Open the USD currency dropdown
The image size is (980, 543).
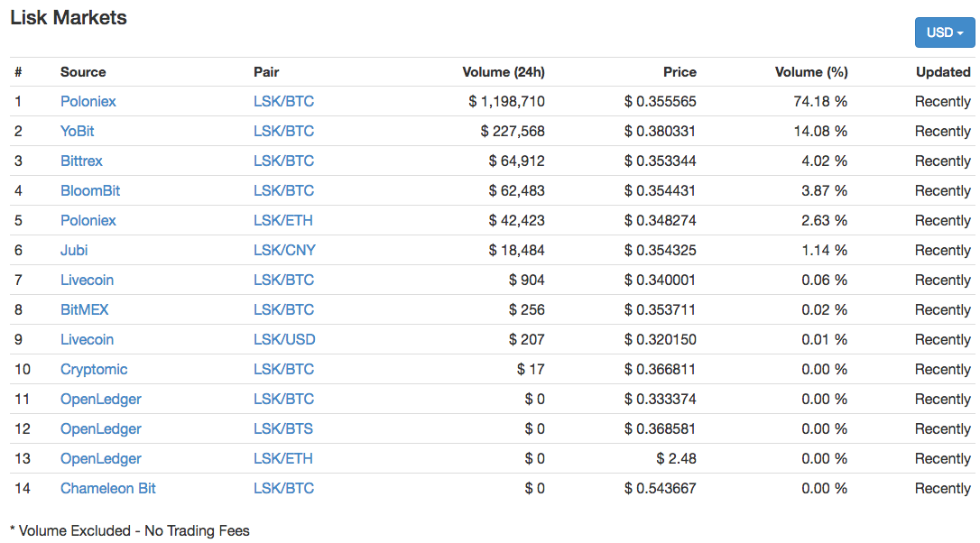[945, 32]
